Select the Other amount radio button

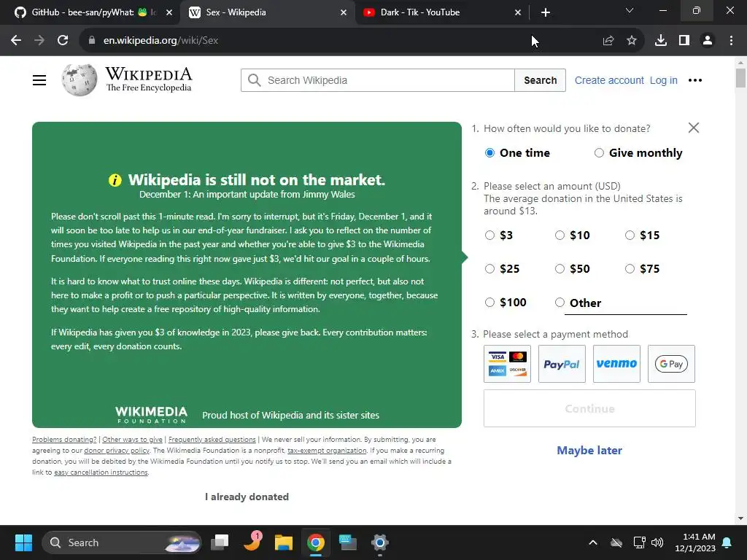(560, 303)
